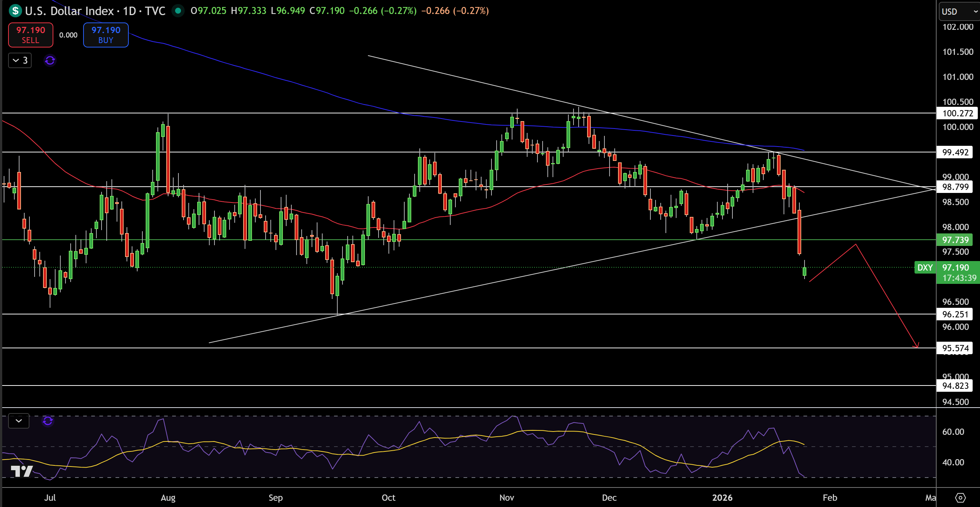Click the 97.190 BUY button
The image size is (980, 507).
pyautogui.click(x=106, y=35)
